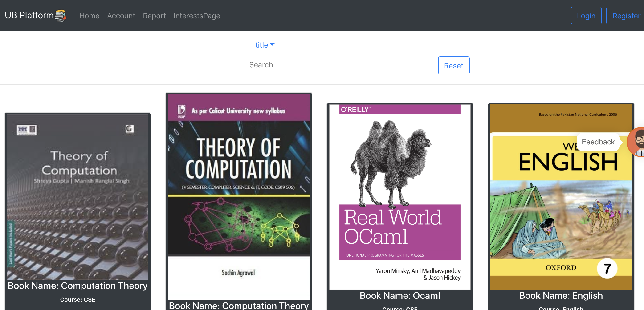The width and height of the screenshot is (644, 310).
Task: Navigate to InterestsPage
Action: 197,16
